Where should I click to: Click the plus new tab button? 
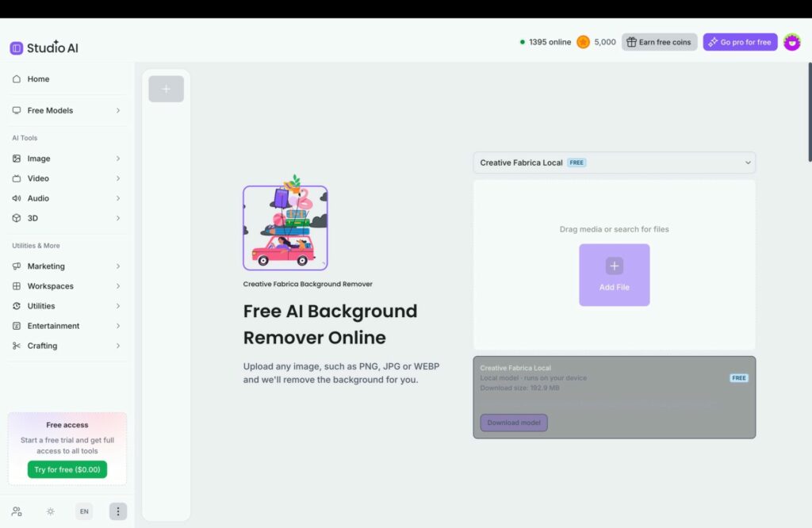167,89
